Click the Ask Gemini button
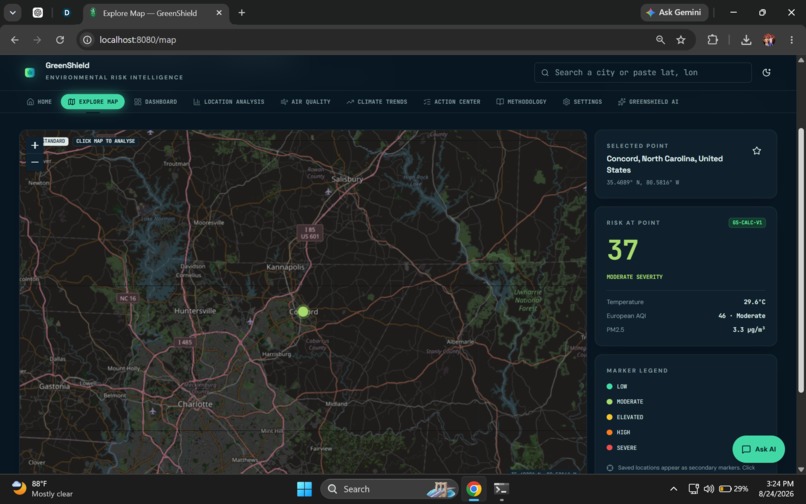 point(674,12)
